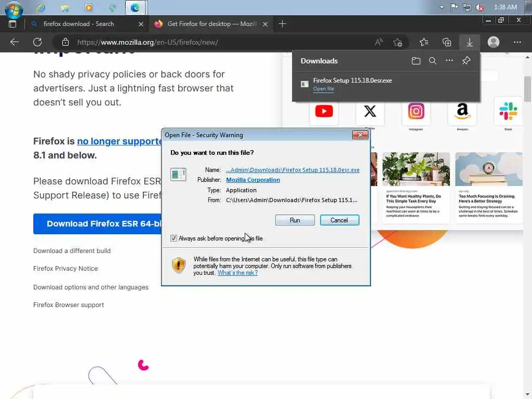The width and height of the screenshot is (532, 399).
Task: Cancel the Open File security warning
Action: coord(339,220)
